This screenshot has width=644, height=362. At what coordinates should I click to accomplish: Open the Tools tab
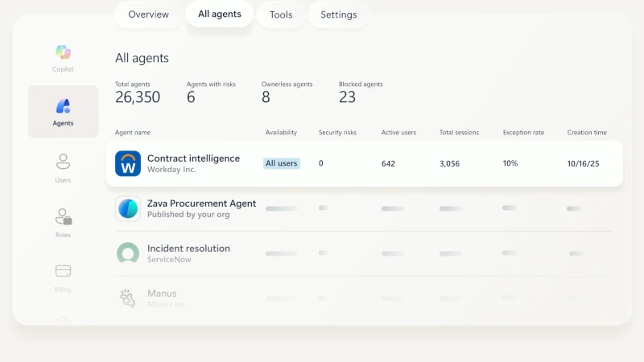[x=281, y=14]
